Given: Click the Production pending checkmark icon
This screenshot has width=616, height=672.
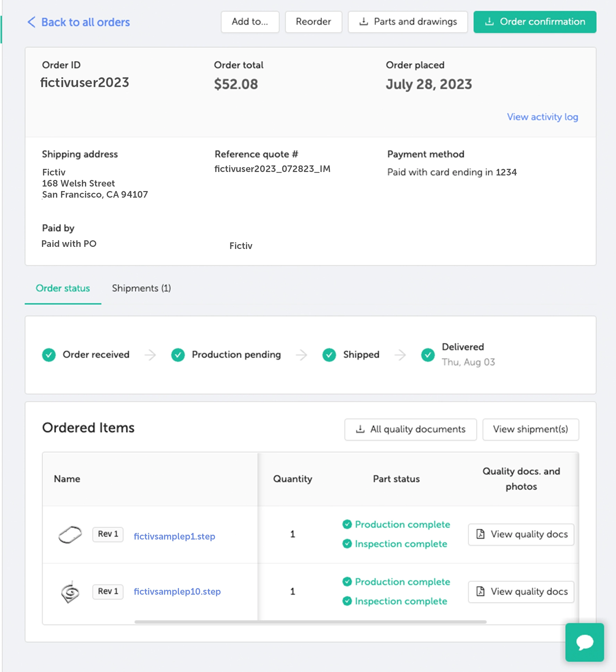Looking at the screenshot, I should [x=178, y=355].
